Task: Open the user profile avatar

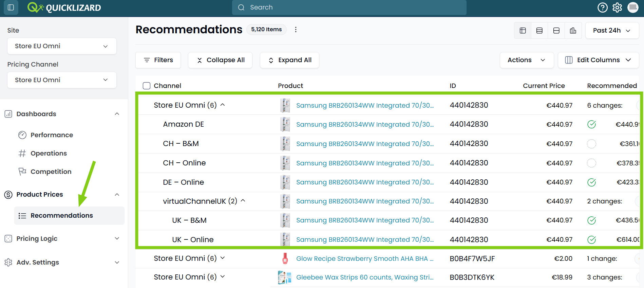Action: (633, 7)
